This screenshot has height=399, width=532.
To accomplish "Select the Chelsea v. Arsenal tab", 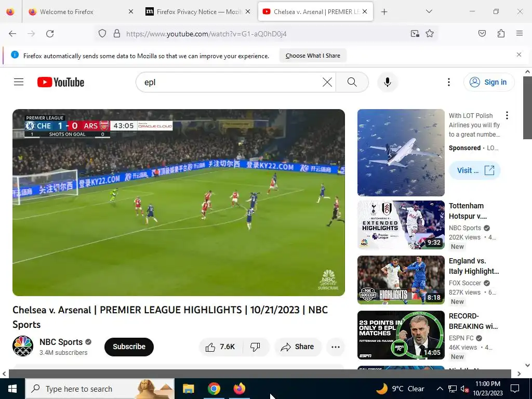I will tap(315, 11).
